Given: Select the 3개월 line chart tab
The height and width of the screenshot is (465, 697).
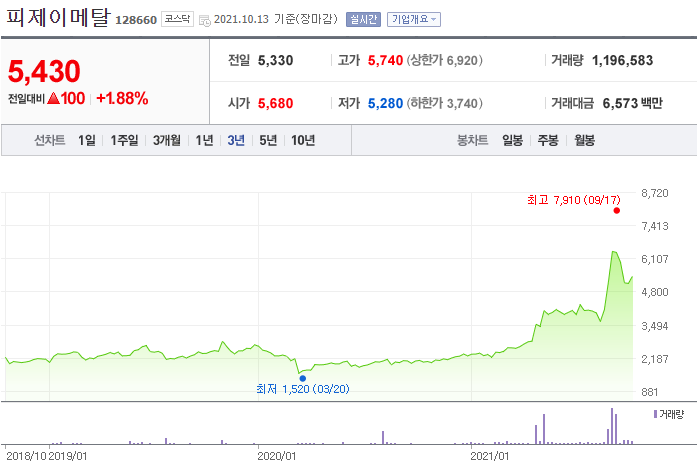Looking at the screenshot, I should click(x=167, y=140).
